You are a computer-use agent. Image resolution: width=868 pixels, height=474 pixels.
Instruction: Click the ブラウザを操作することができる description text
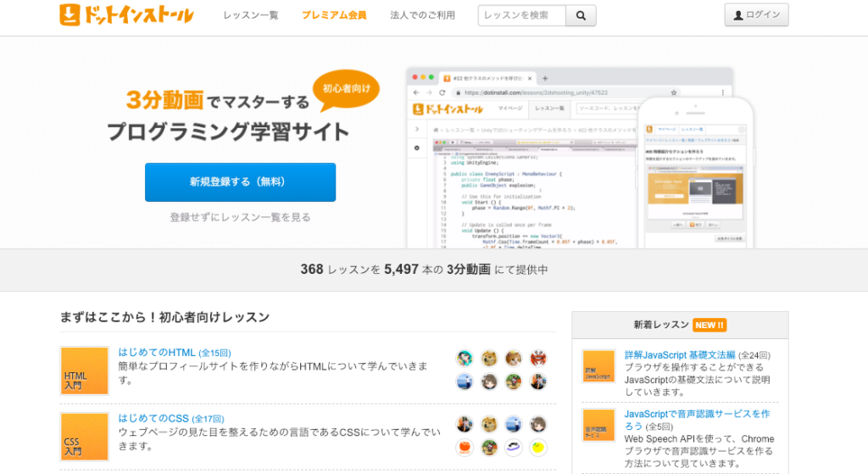[x=697, y=380]
